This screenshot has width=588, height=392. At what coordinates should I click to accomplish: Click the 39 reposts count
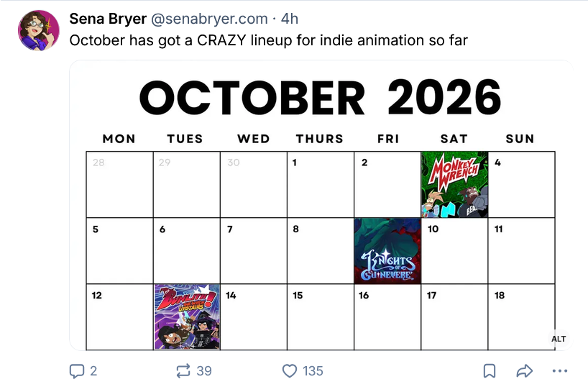click(x=204, y=371)
